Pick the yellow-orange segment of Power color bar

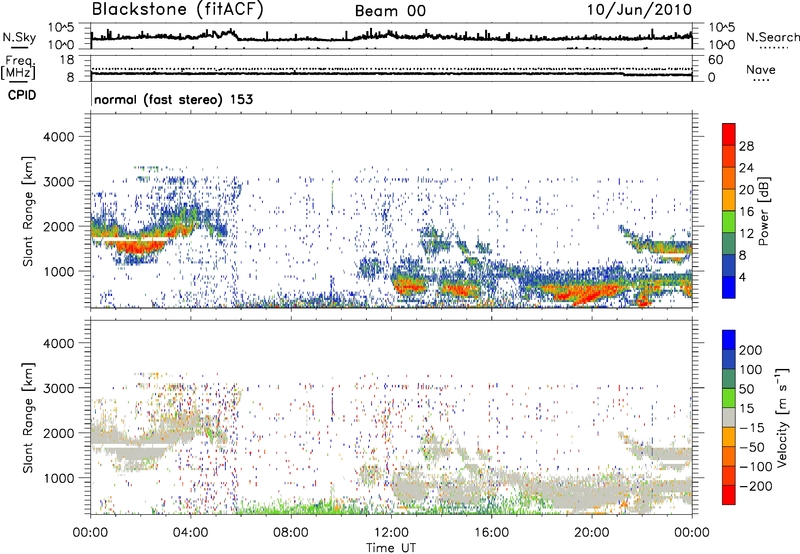[x=729, y=200]
